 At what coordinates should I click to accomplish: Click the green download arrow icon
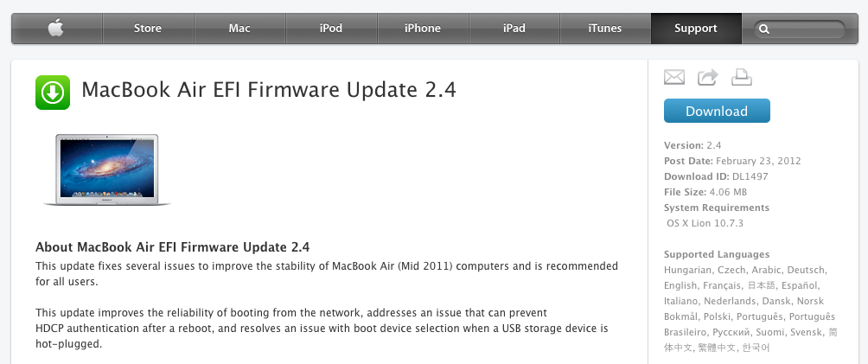coord(53,93)
